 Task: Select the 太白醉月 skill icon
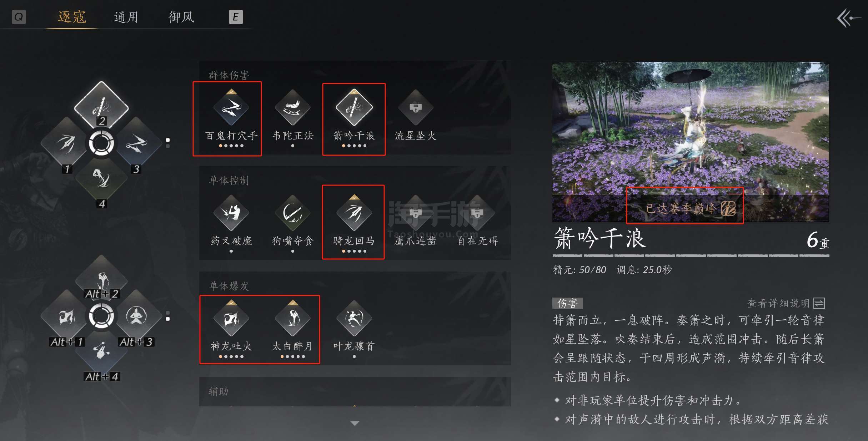pos(293,318)
